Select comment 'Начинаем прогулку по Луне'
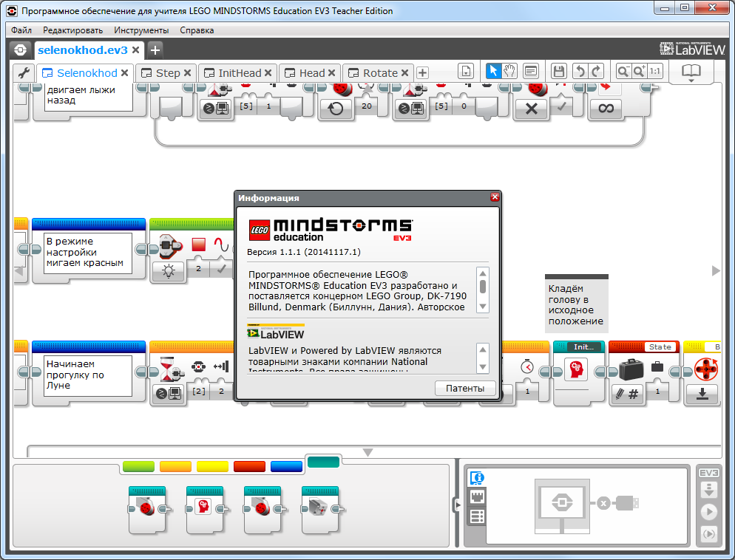 click(x=88, y=375)
